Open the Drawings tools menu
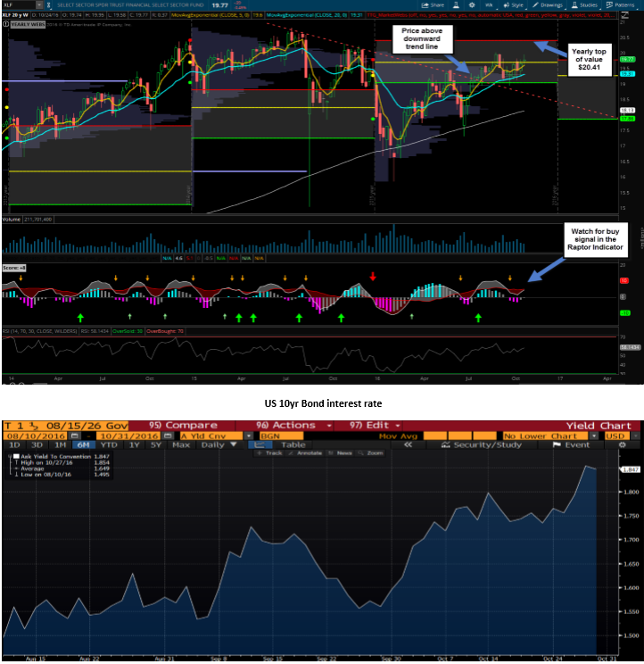The width and height of the screenshot is (644, 664). click(552, 4)
